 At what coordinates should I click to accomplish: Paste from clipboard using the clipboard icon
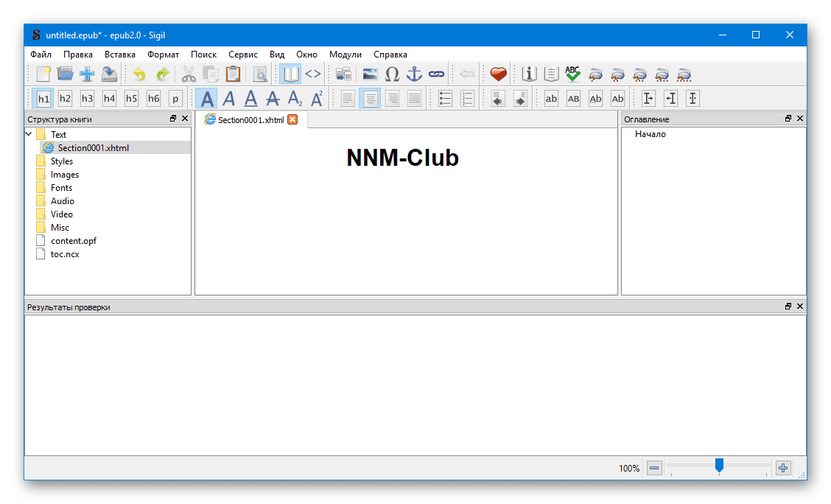[234, 74]
